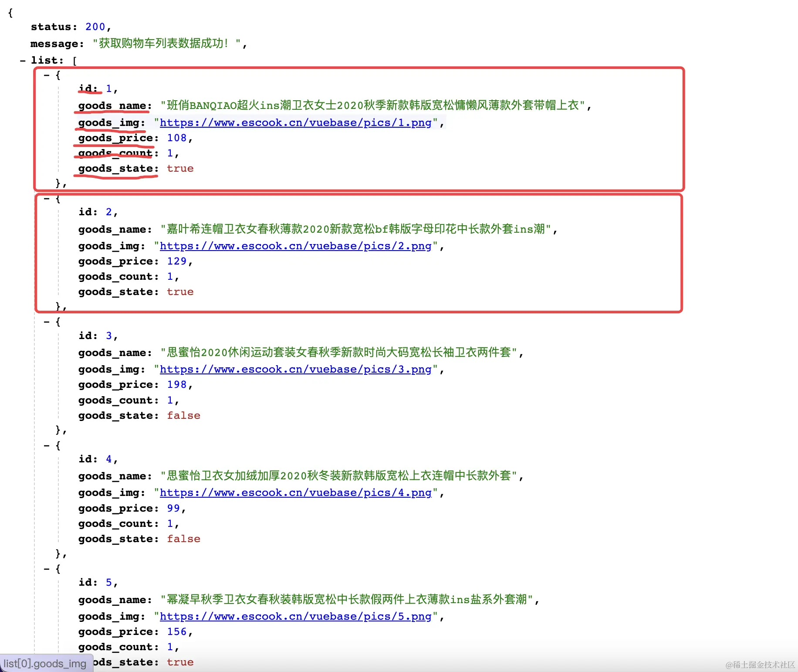Click the id value 3
798x672 pixels.
click(109, 336)
